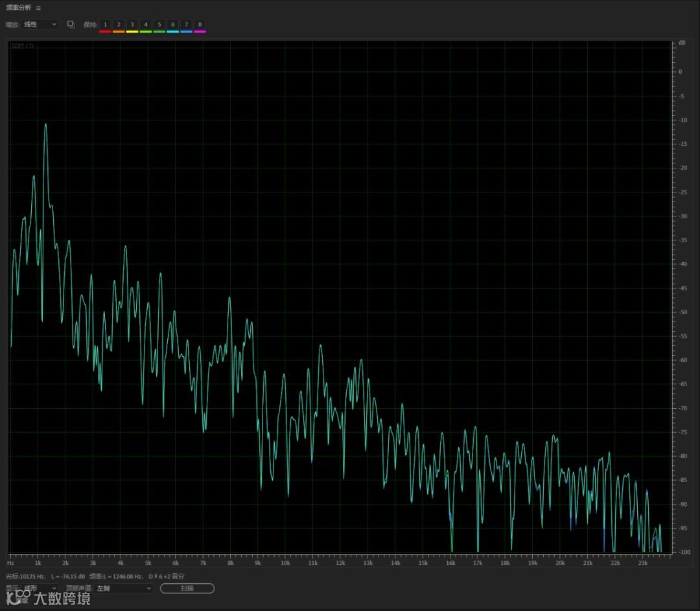Click the level readout "L = -76.15 dB"
Screen dimensions: 700x611
pos(68,576)
